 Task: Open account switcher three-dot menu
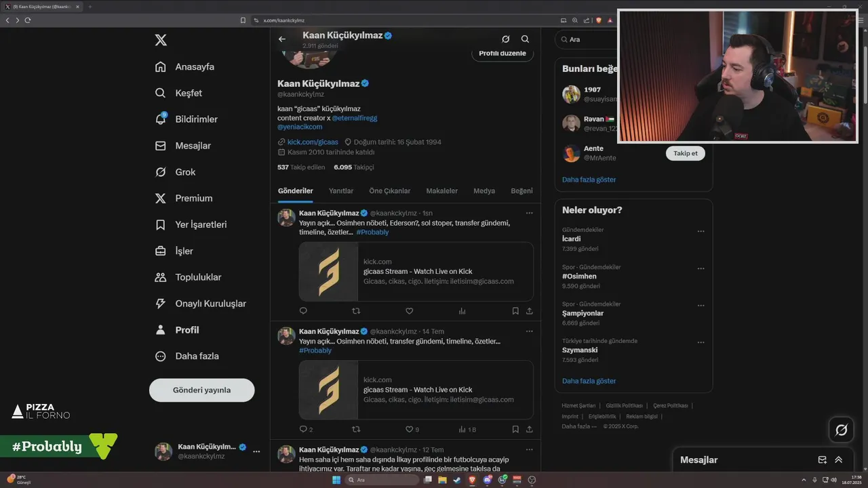coord(256,451)
